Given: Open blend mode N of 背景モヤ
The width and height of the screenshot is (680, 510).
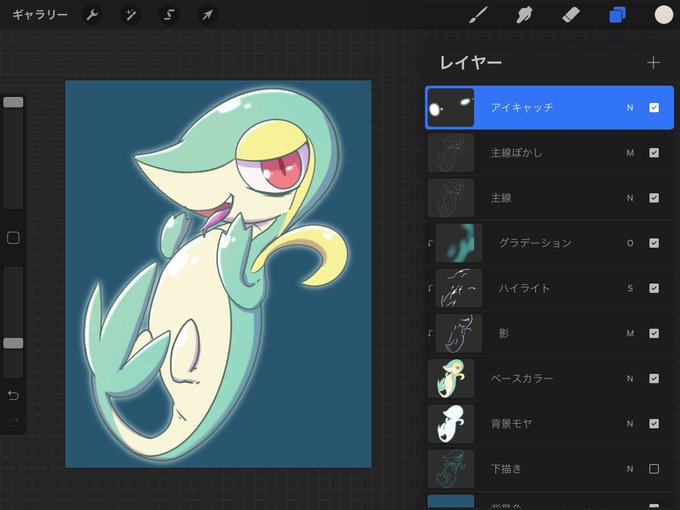Looking at the screenshot, I should click(x=630, y=424).
